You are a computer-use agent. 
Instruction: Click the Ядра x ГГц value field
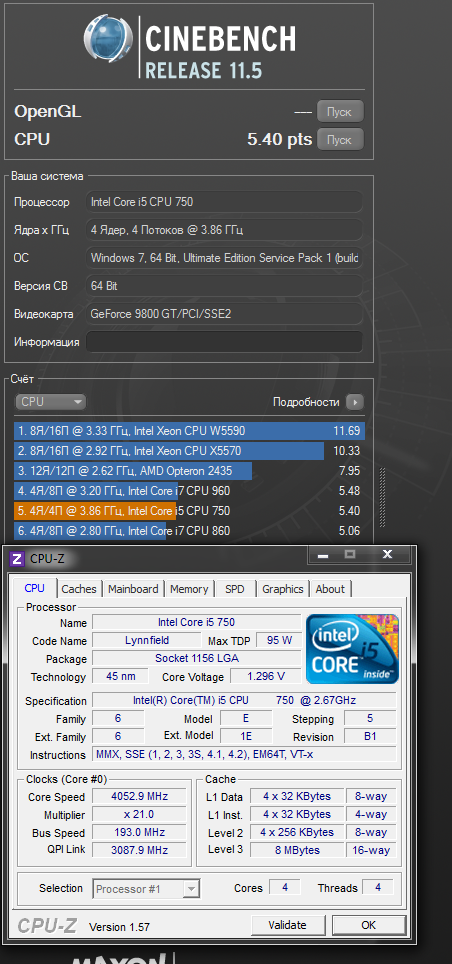click(x=224, y=230)
